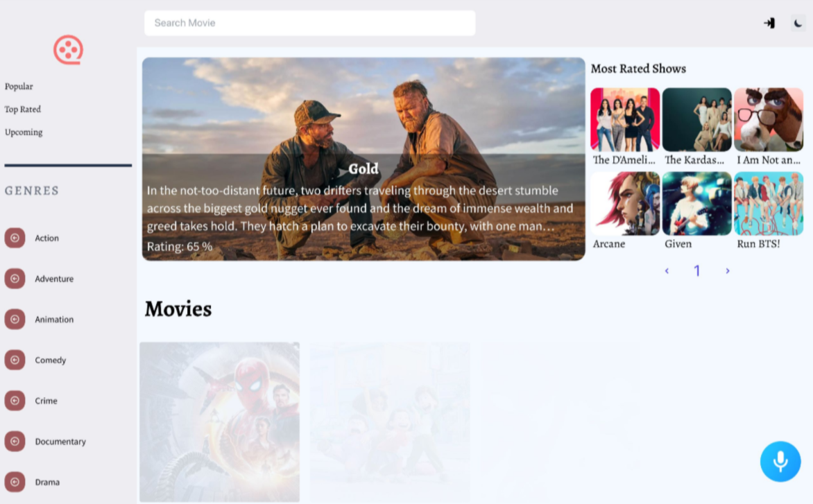The image size is (813, 504).
Task: Open the Spider-Man movie poster
Action: 219,422
